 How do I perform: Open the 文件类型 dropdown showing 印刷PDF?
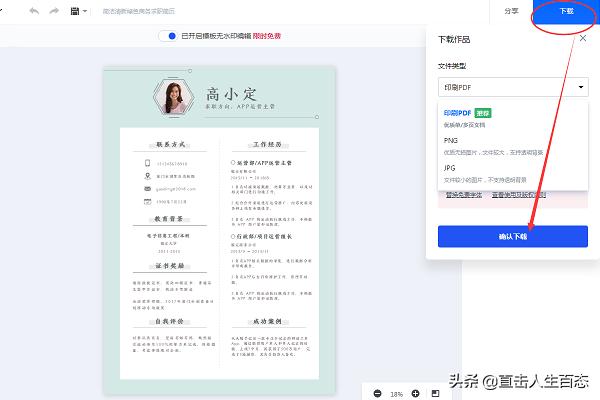[513, 87]
